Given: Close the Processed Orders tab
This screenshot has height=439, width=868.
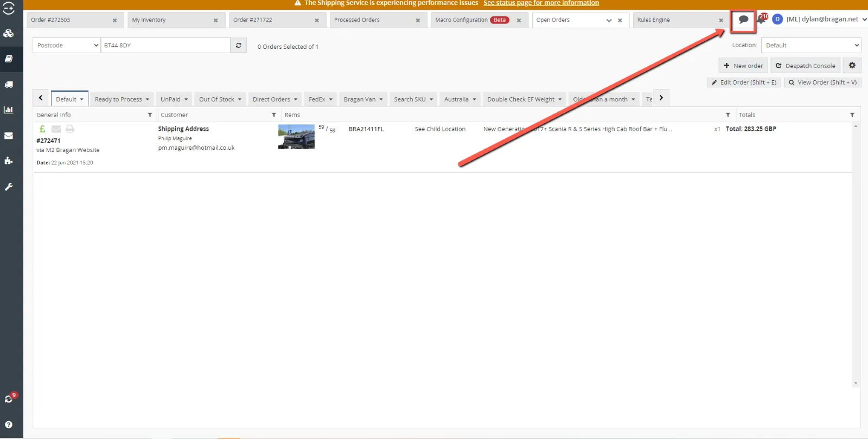Looking at the screenshot, I should tap(418, 21).
